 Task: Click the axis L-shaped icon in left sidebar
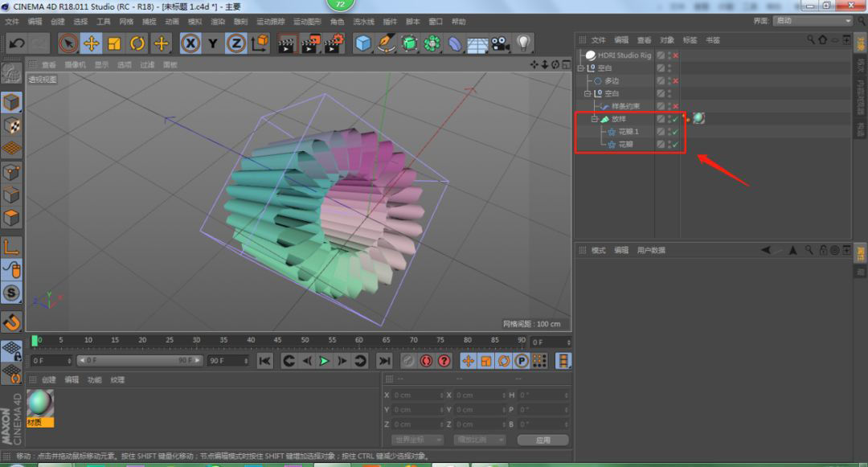point(11,247)
